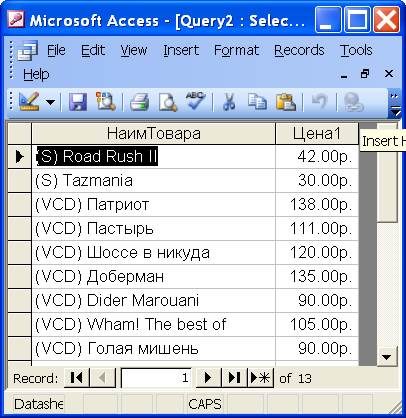Click the Cut scissors icon
The image size is (406, 418).
point(229,102)
